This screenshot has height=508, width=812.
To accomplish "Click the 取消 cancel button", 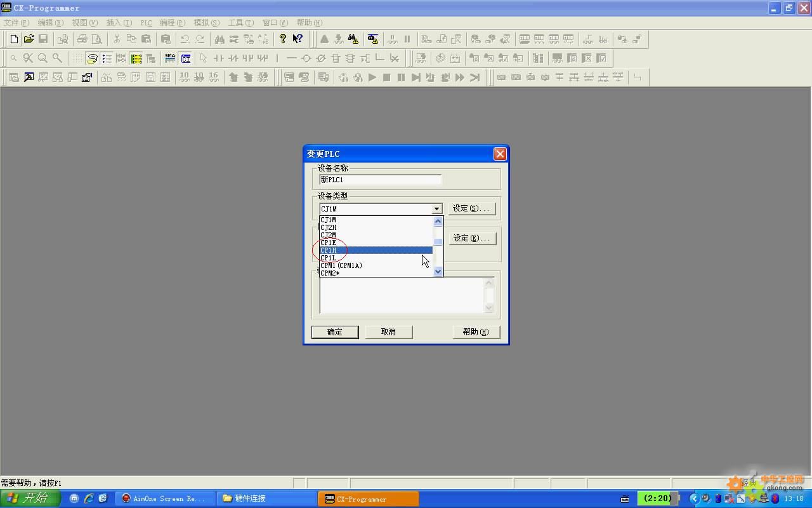I will [x=389, y=332].
